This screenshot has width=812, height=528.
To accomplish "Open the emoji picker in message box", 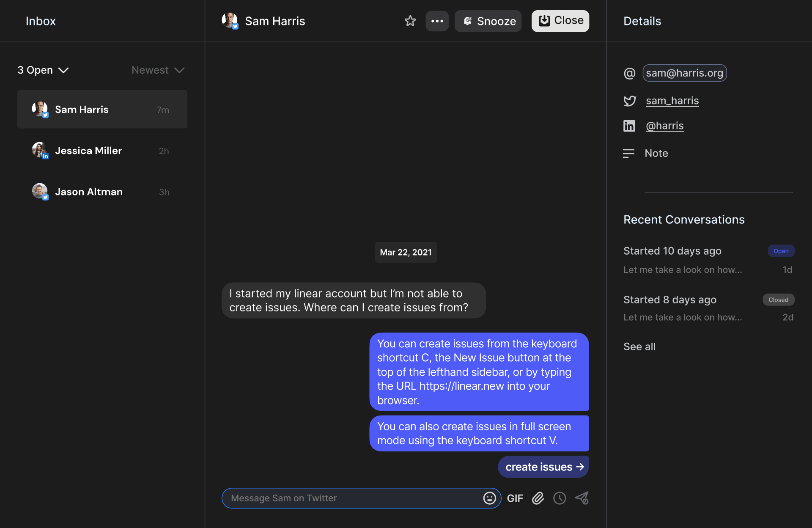I will click(489, 498).
